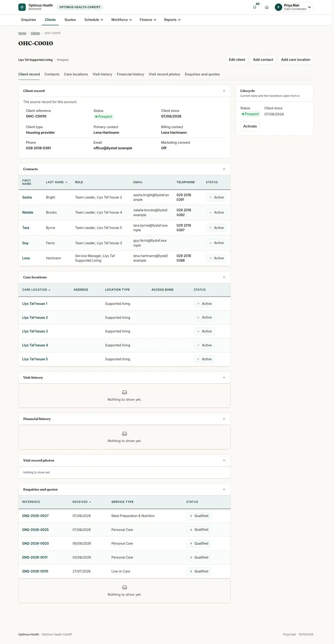Viewport: 334px width, 644px height.
Task: Follow the Clients breadcrumb link
Action: click(x=35, y=33)
